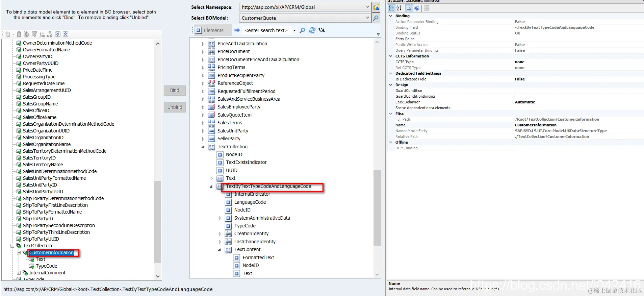Viewport: 644px width, 296px height.
Task: Select ShipToPartyUUID in data model tree
Action: pos(41,239)
